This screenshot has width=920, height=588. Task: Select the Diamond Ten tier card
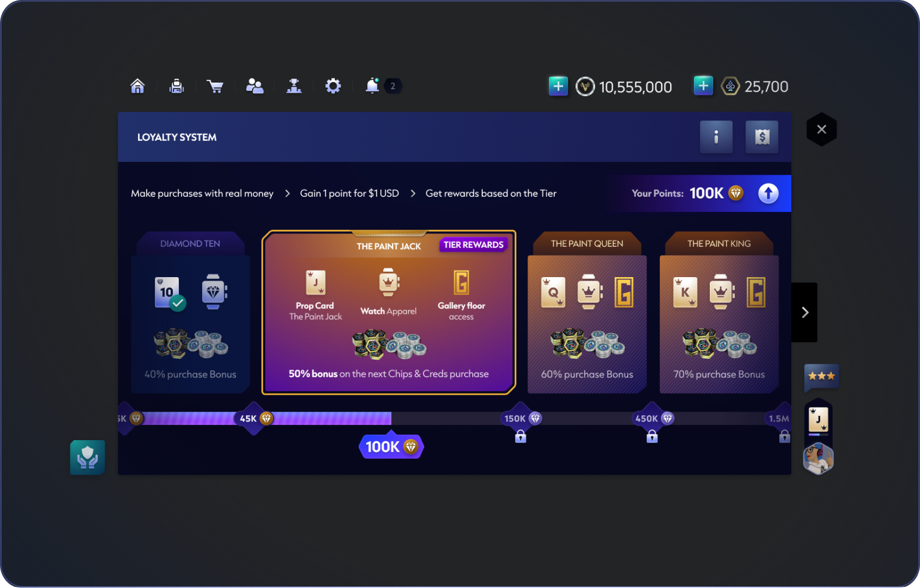[190, 313]
